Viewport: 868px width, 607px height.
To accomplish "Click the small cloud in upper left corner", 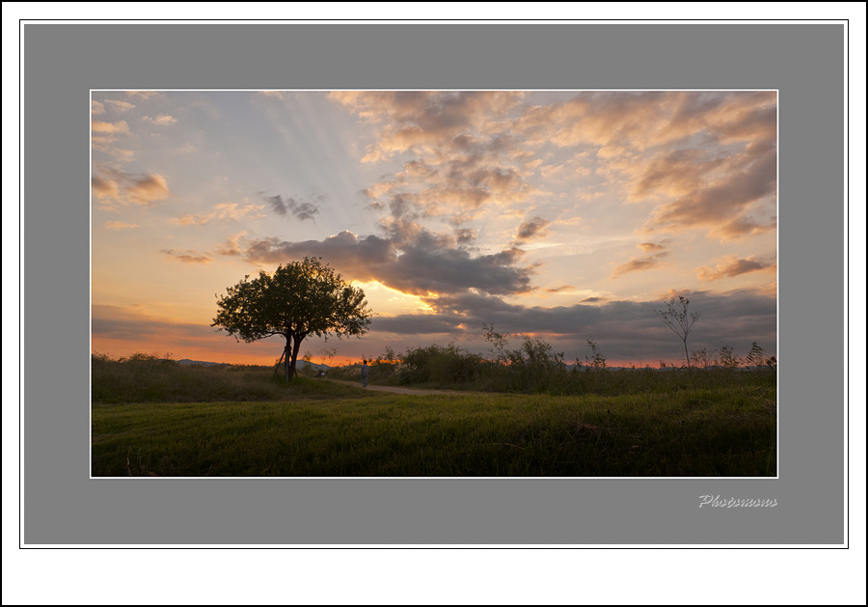I will point(129,185).
